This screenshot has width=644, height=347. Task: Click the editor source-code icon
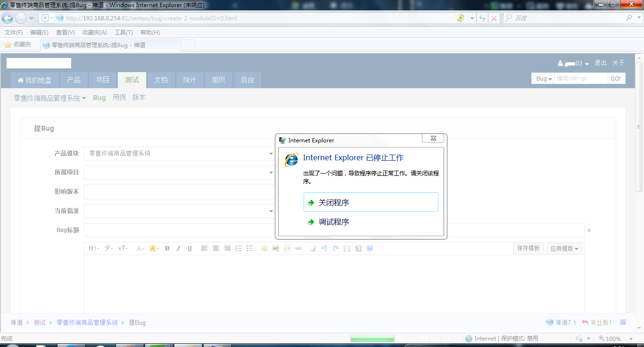click(358, 248)
